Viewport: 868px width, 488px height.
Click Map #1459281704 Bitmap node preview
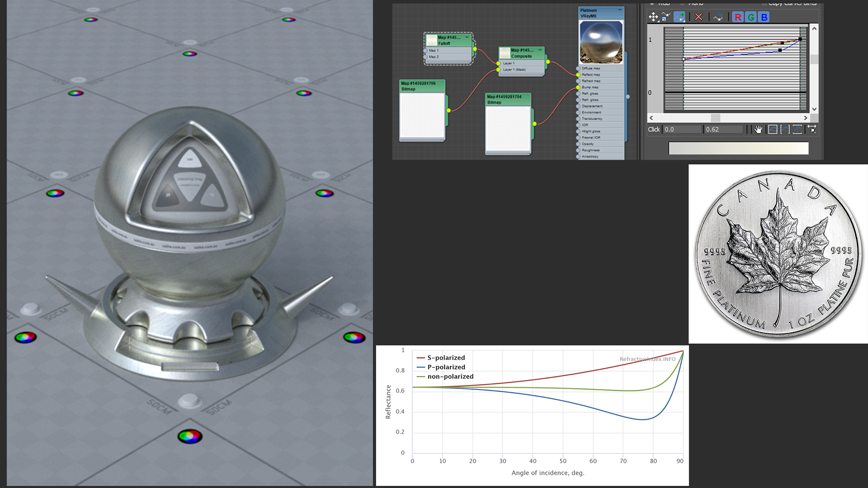pyautogui.click(x=508, y=129)
